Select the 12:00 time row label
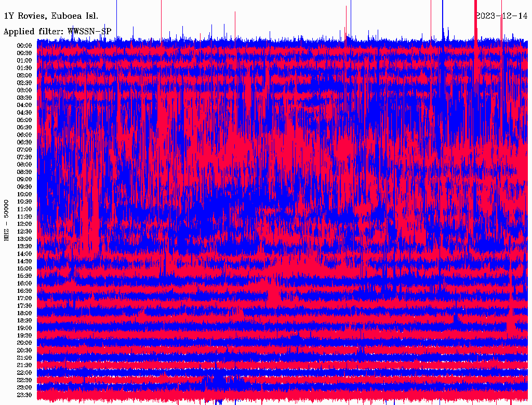Image resolution: width=532 pixels, height=405 pixels. [24, 224]
